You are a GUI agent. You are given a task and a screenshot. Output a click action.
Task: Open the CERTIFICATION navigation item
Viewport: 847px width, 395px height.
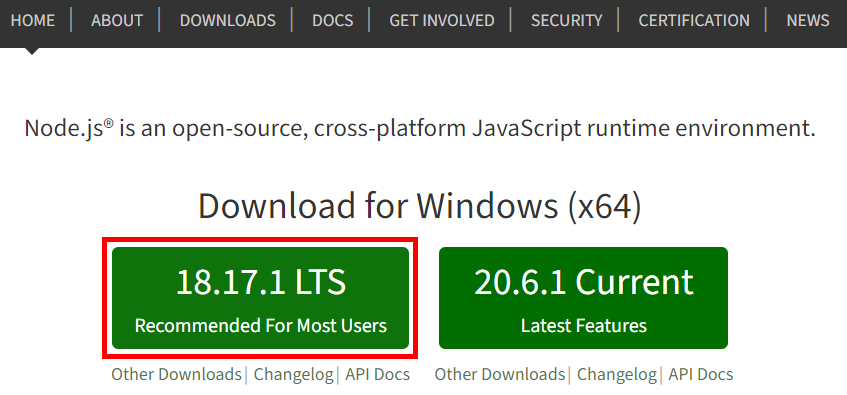[x=694, y=21]
